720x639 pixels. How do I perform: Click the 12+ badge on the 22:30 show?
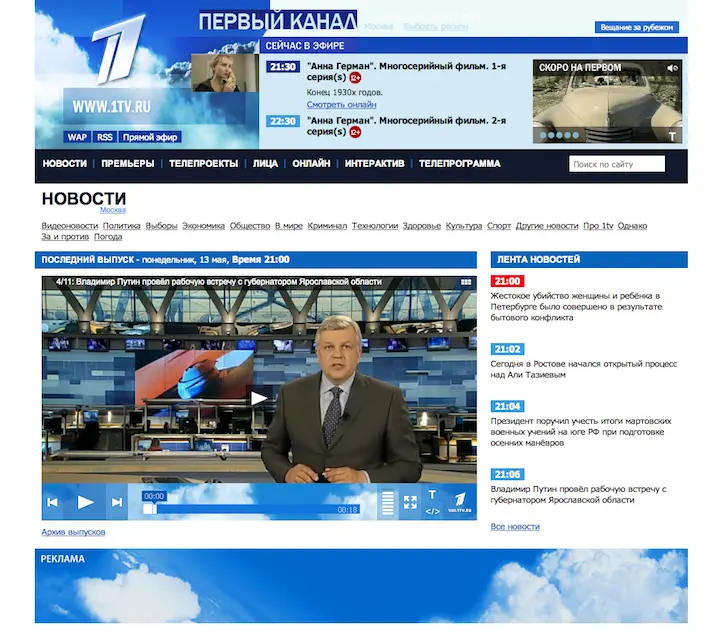coord(355,132)
